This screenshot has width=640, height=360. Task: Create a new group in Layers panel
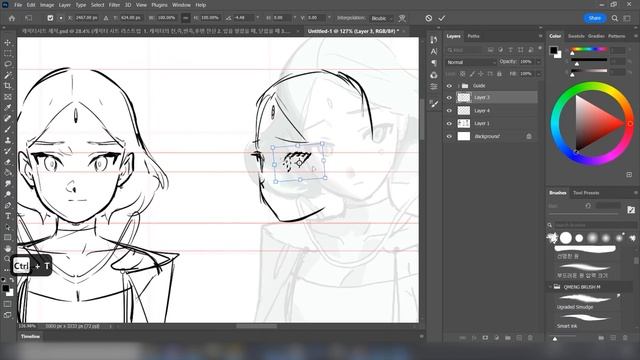[x=508, y=338]
